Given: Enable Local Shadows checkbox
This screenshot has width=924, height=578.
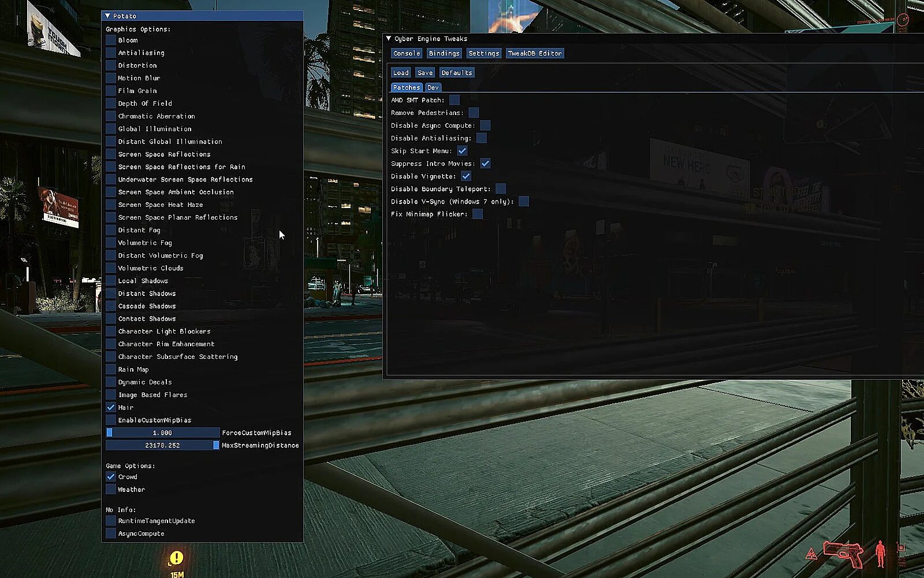Looking at the screenshot, I should point(111,281).
